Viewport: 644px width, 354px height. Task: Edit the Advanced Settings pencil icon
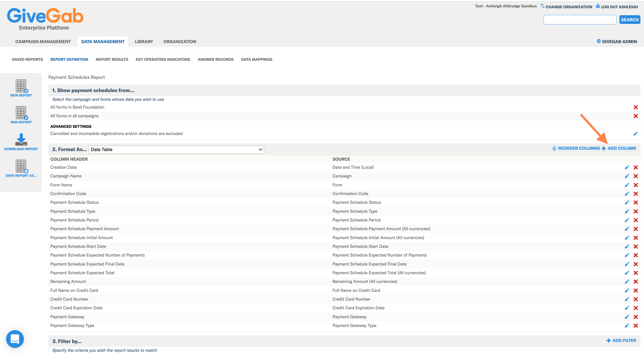tap(636, 134)
